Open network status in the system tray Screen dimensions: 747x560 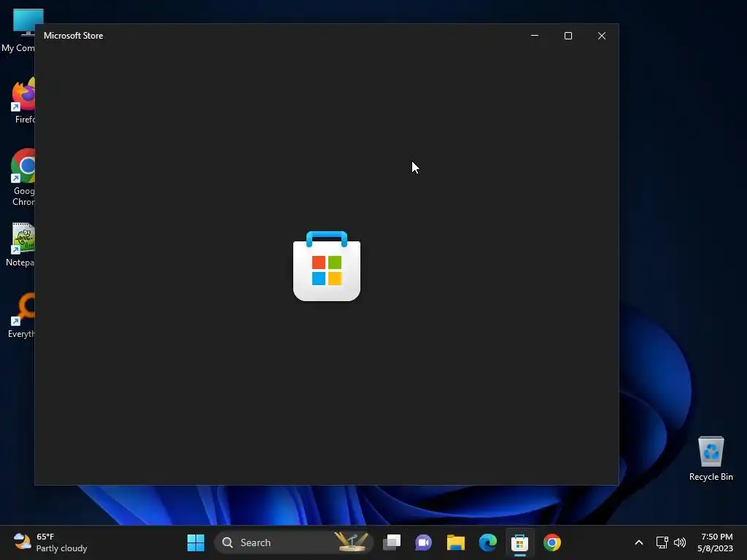pyautogui.click(x=662, y=542)
